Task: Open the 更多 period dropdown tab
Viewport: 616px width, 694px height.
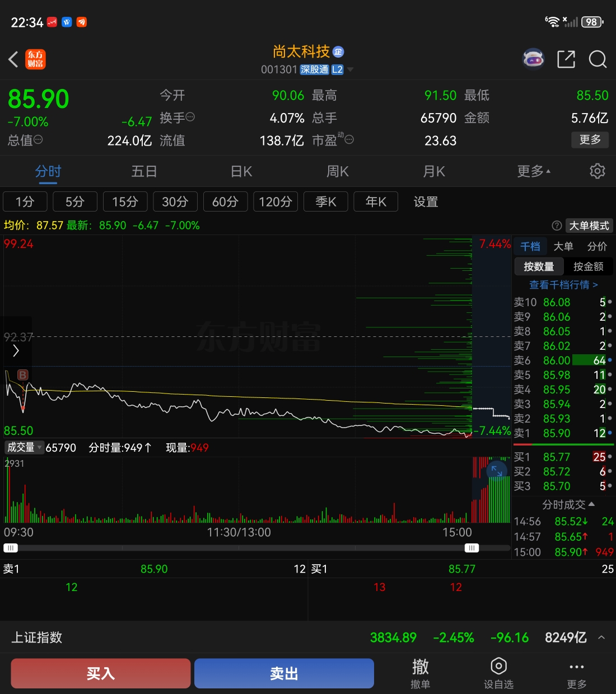Action: click(x=534, y=171)
